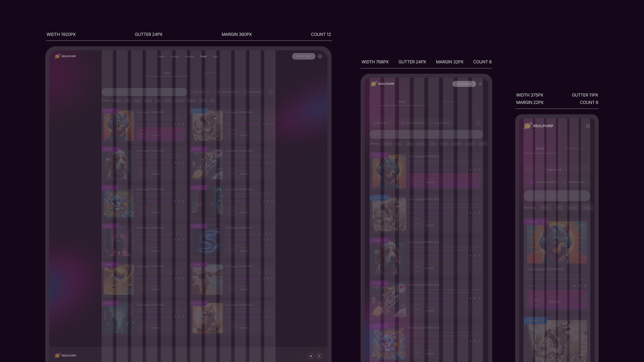The width and height of the screenshot is (644, 362).
Task: Switch to Advanced tab in desktop mockup
Action: pyautogui.click(x=209, y=73)
